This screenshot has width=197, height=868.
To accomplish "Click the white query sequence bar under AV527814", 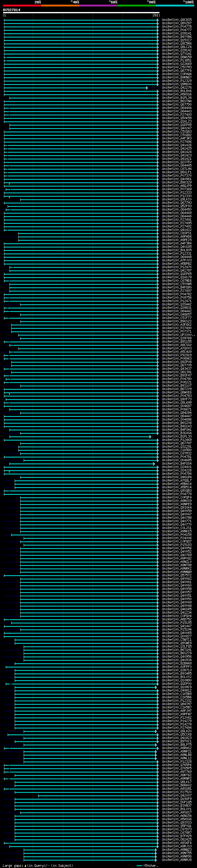I will (81, 12).
